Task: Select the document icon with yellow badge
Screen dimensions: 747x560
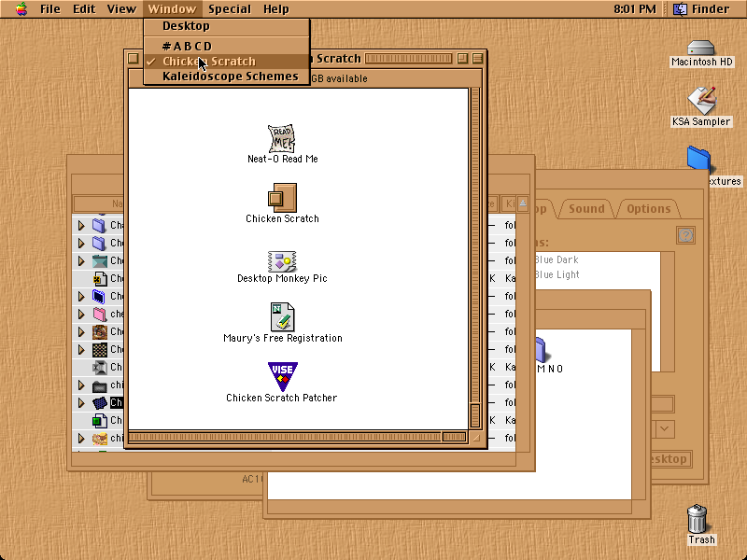Action: click(x=100, y=278)
